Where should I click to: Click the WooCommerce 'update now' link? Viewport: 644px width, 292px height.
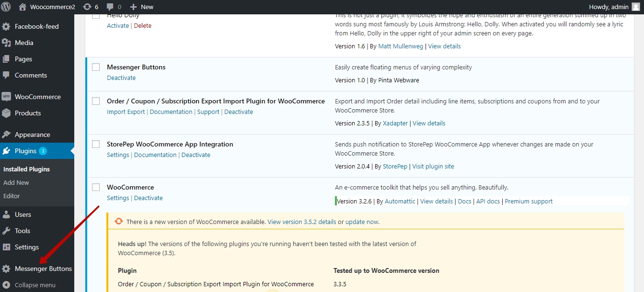362,222
